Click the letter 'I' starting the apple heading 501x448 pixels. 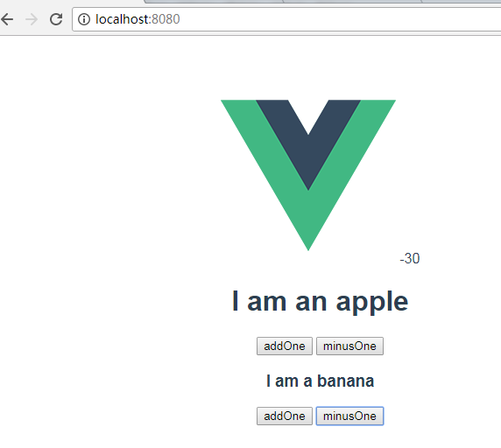tap(235, 301)
